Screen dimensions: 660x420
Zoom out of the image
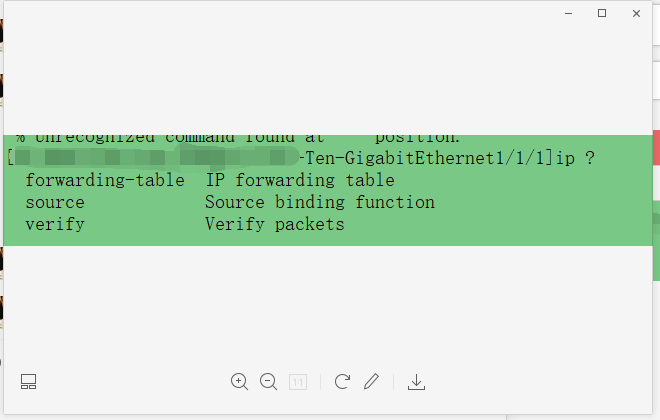[268, 381]
